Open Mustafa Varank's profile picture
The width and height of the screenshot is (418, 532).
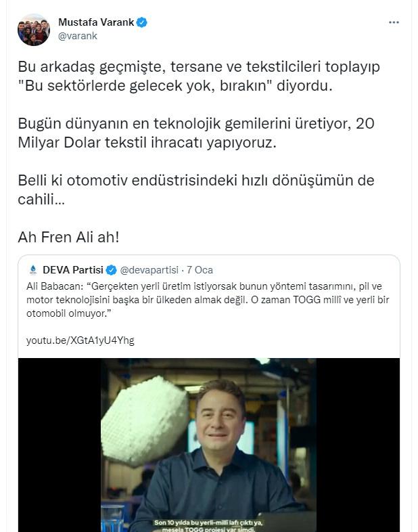pos(34,30)
